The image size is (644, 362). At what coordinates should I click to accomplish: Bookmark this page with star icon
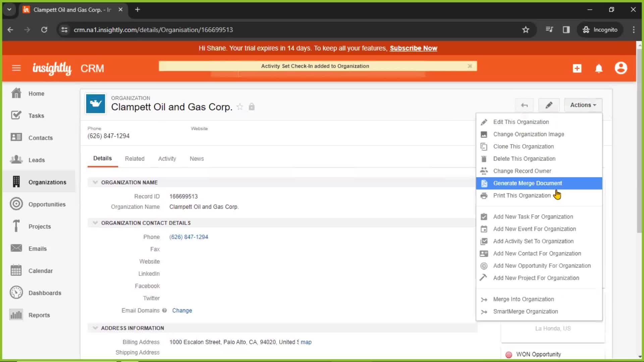click(x=526, y=30)
